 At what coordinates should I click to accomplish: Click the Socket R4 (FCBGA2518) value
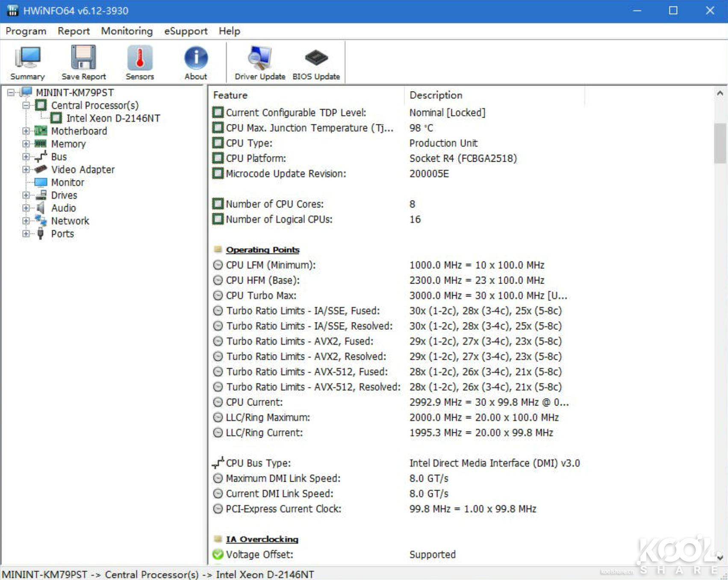pos(463,158)
